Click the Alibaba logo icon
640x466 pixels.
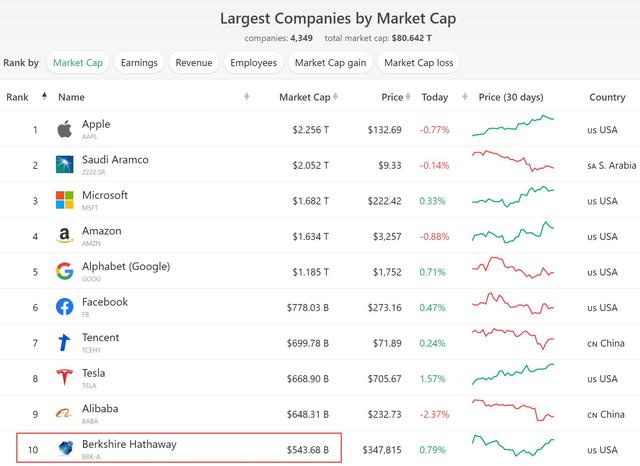[x=64, y=413]
